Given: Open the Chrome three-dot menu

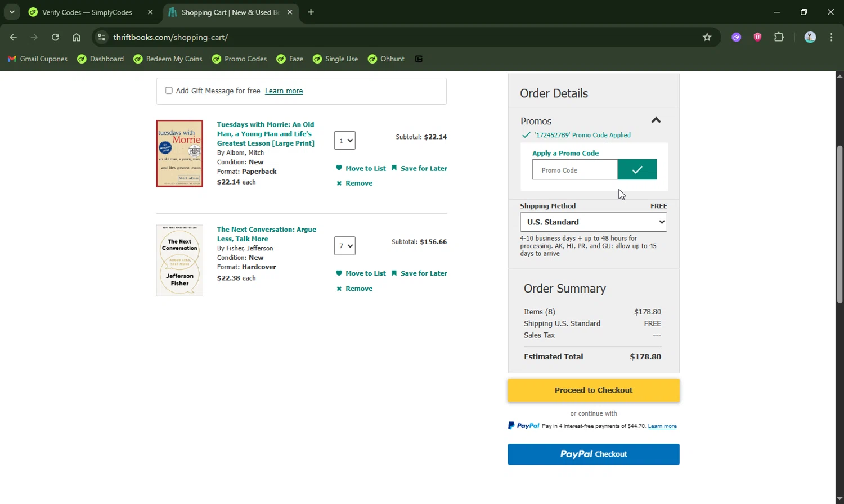Looking at the screenshot, I should 832,37.
